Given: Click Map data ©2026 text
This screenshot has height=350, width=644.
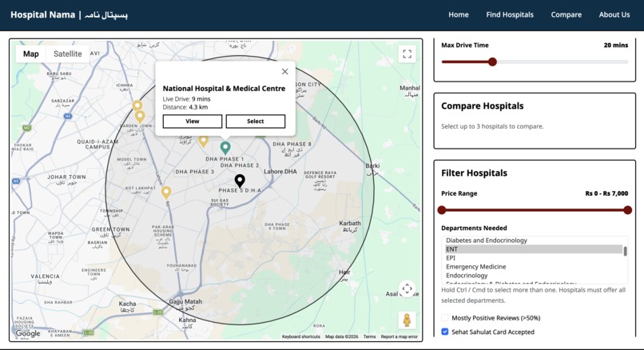Looking at the screenshot, I should coord(341,336).
